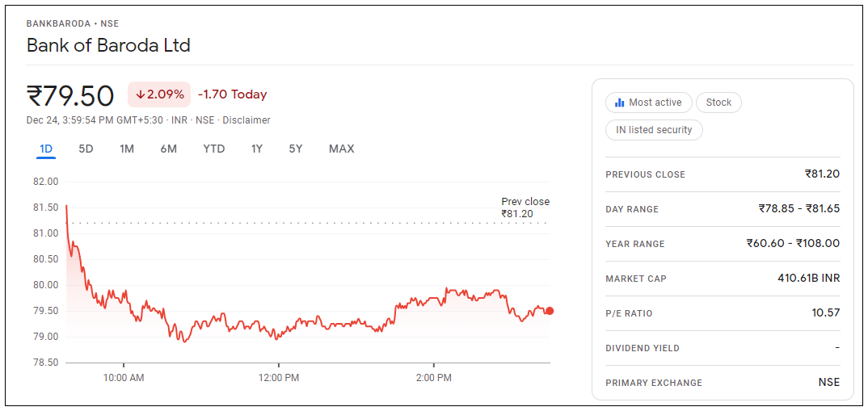868x411 pixels.
Task: Click the Previous Close row
Action: click(x=723, y=174)
